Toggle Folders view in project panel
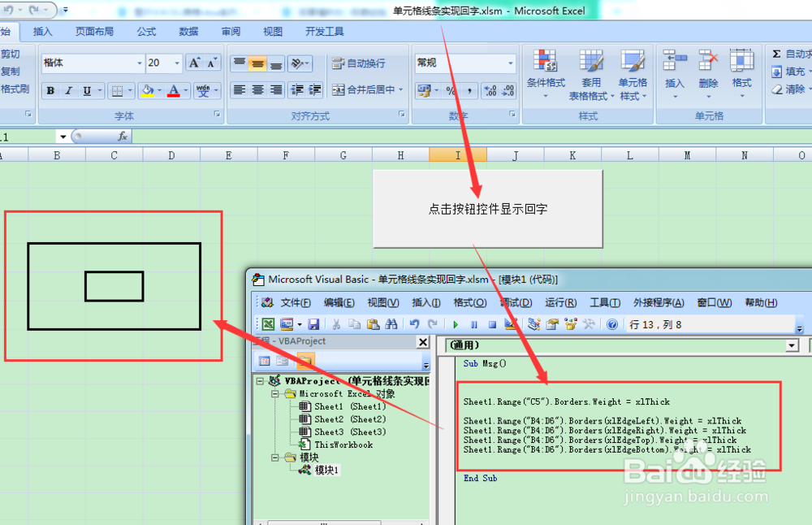 point(305,361)
